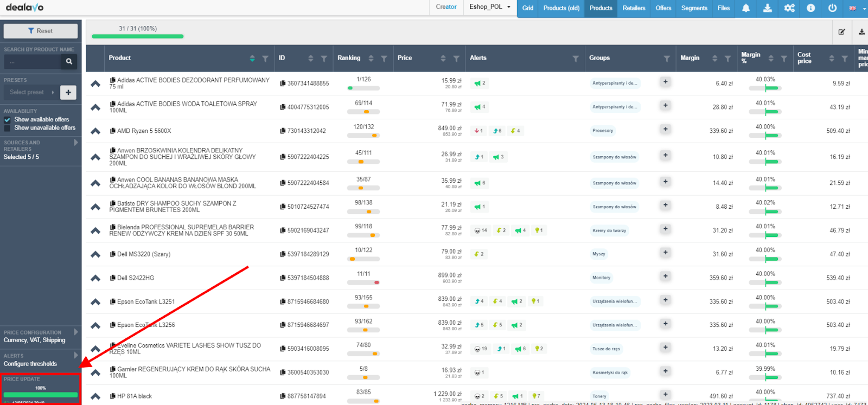This screenshot has width=868, height=405.
Task: Open filter funnel for ID column
Action: pos(324,59)
